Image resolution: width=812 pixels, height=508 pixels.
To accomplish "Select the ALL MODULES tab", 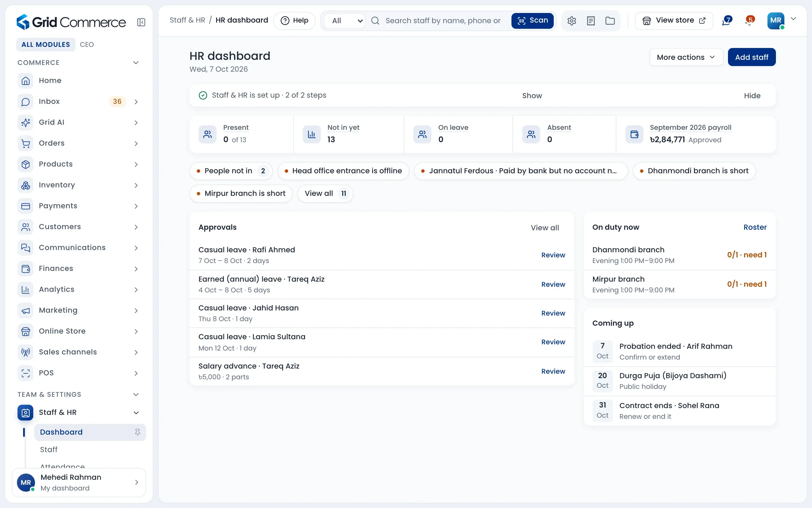I will [x=46, y=45].
